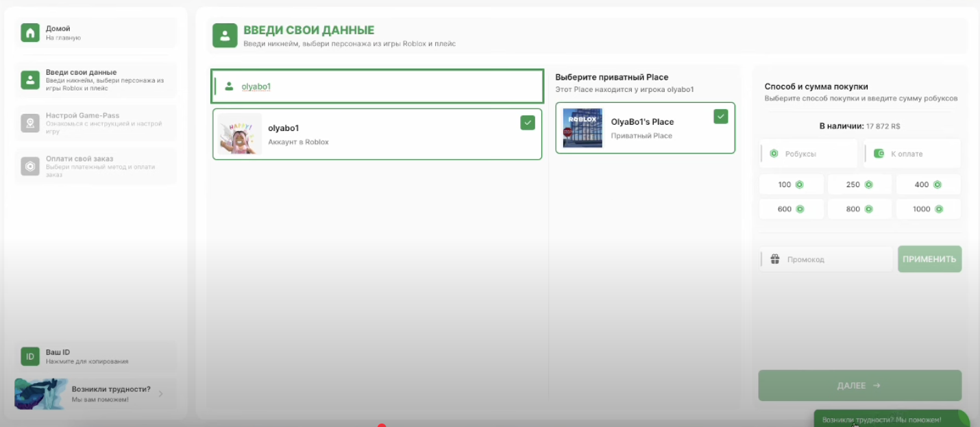Select the 800 Robux preset
Screen dimensions: 980x427
point(860,209)
